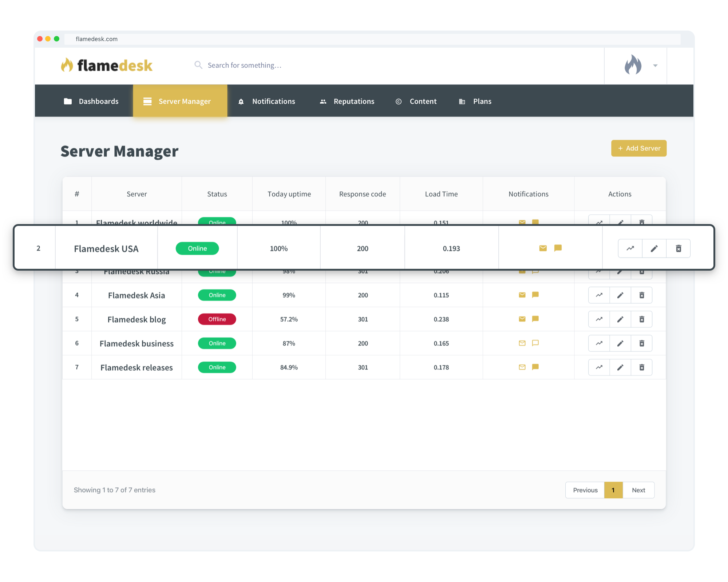Viewport: 728px width, 582px height.
Task: Go to the Next page
Action: (638, 490)
